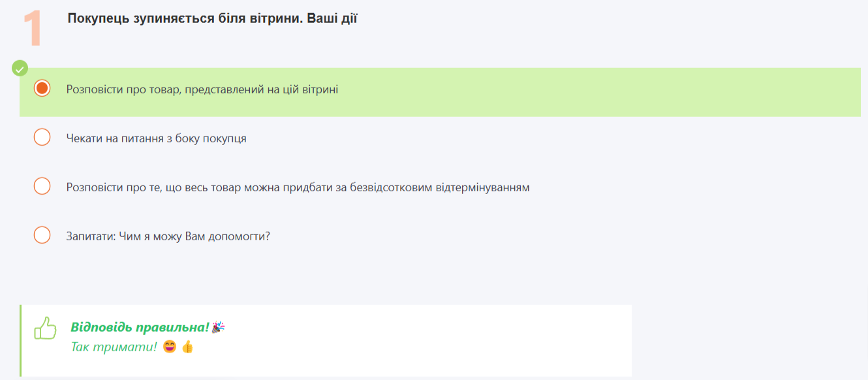Click the large question number 1

coord(33,28)
